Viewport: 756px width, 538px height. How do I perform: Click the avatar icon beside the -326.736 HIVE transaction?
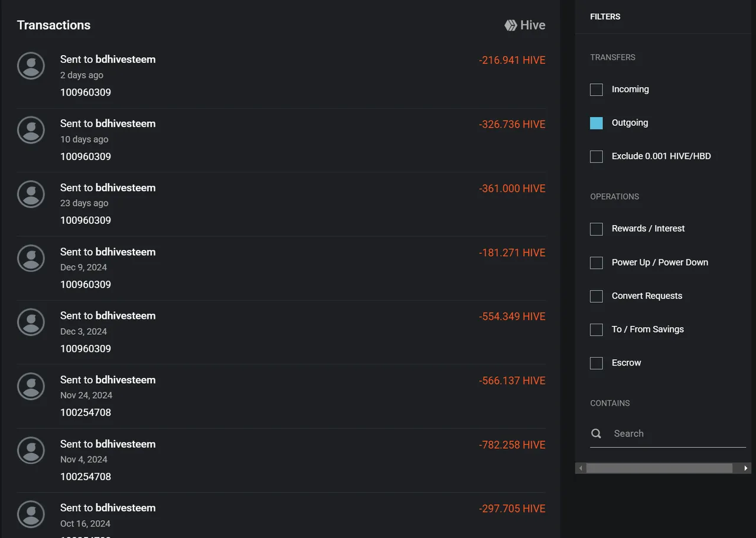pos(31,130)
